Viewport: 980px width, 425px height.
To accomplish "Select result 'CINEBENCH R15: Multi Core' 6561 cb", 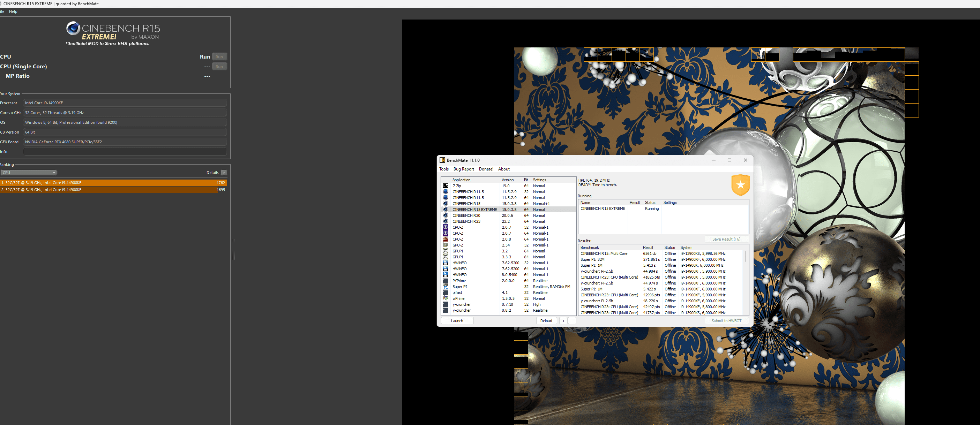I will tap(661, 253).
